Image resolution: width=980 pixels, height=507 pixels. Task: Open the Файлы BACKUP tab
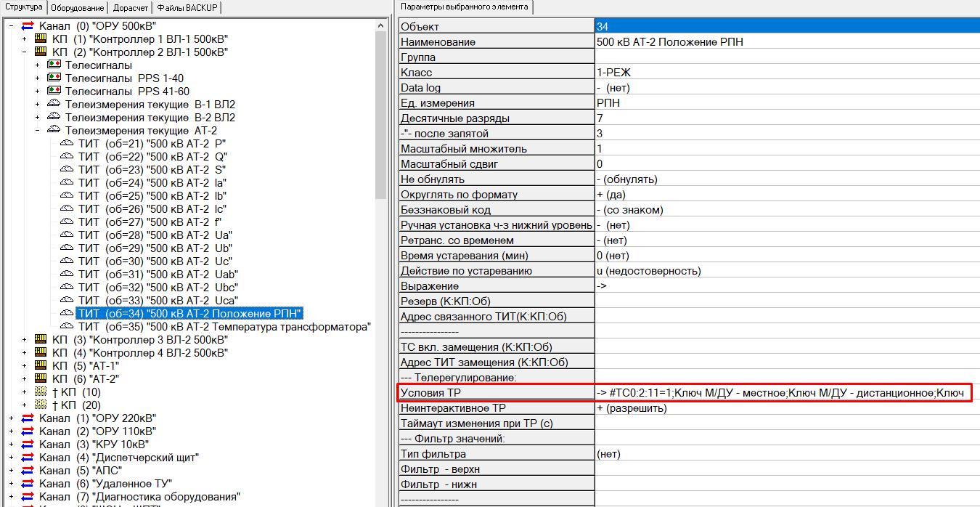[187, 8]
